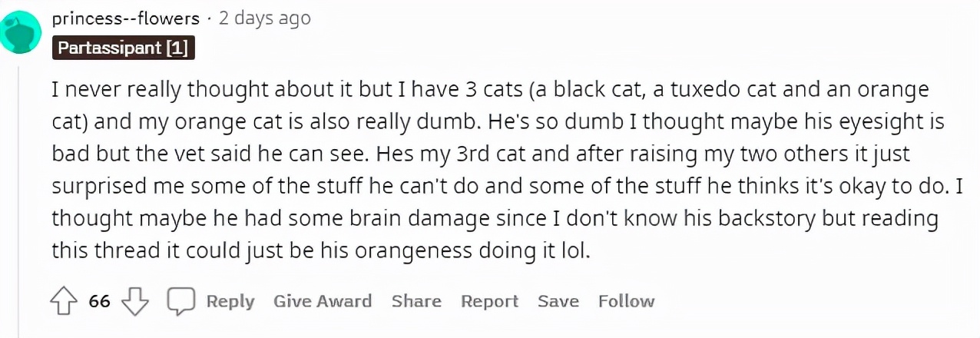Save this comment
The image size is (980, 338).
(558, 301)
